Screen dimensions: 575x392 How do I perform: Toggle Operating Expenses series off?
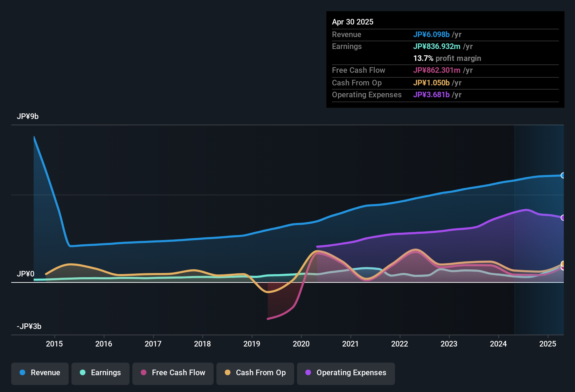click(346, 373)
